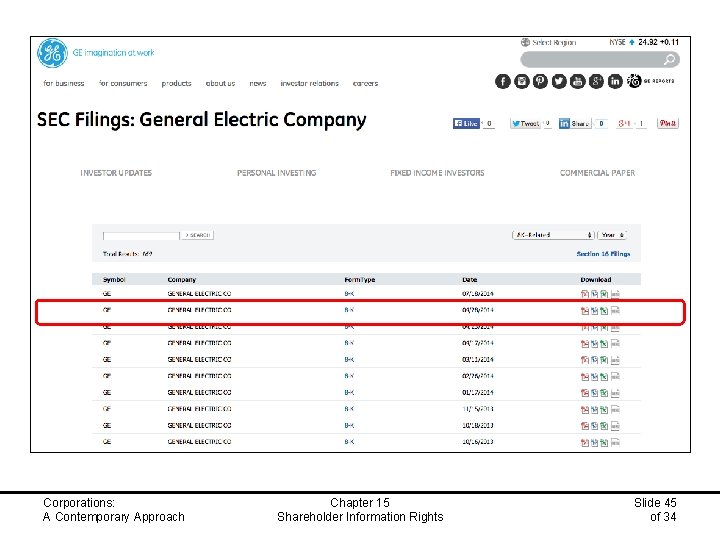Viewport: 720px width, 540px height.
Task: Click the filings Search button
Action: click(198, 235)
